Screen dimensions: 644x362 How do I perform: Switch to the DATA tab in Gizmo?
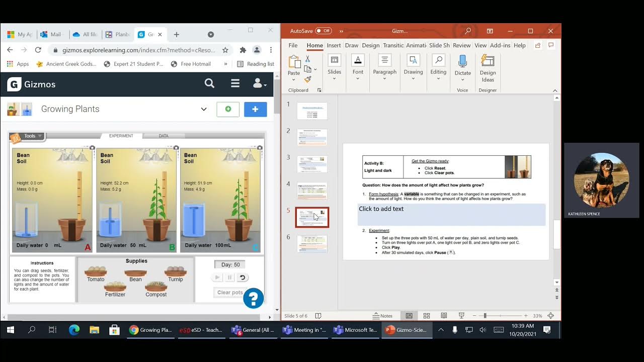pyautogui.click(x=164, y=136)
